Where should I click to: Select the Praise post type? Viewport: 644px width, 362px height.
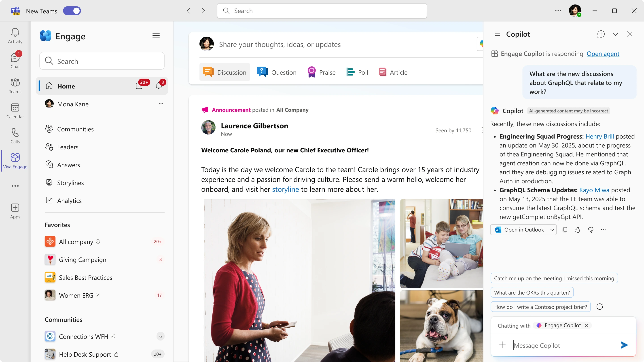tap(322, 72)
